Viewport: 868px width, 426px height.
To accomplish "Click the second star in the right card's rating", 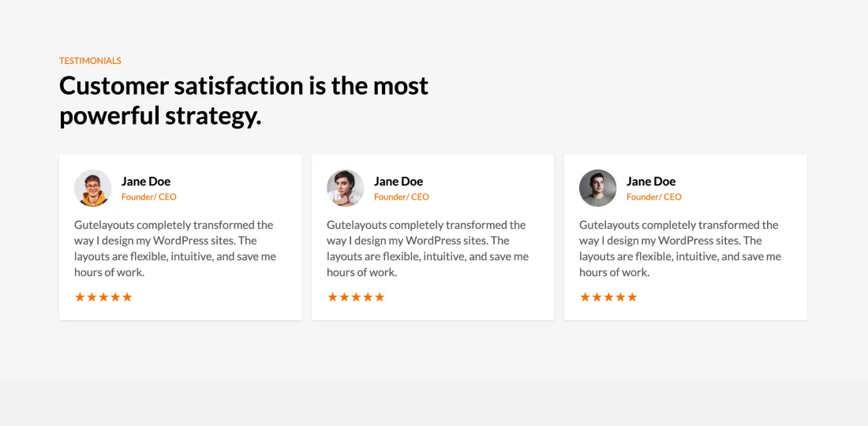I will click(x=597, y=297).
